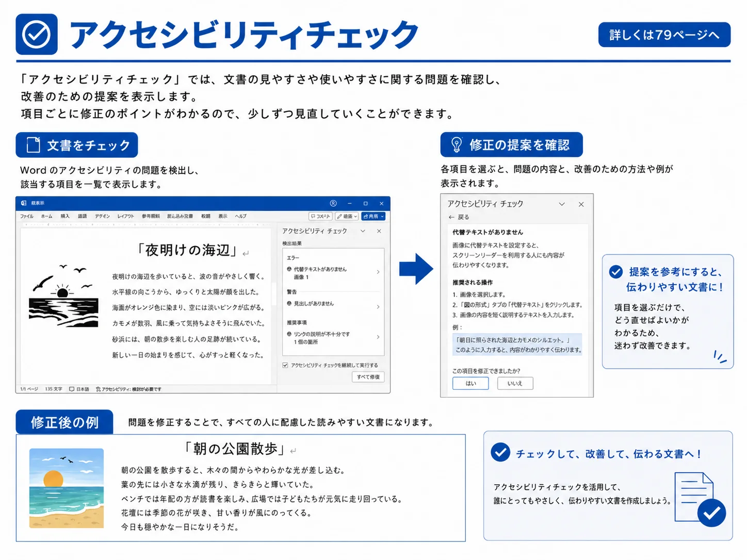Expand the 見出しがありません row arrow
Viewport: 747px width, 560px height.
(x=378, y=307)
